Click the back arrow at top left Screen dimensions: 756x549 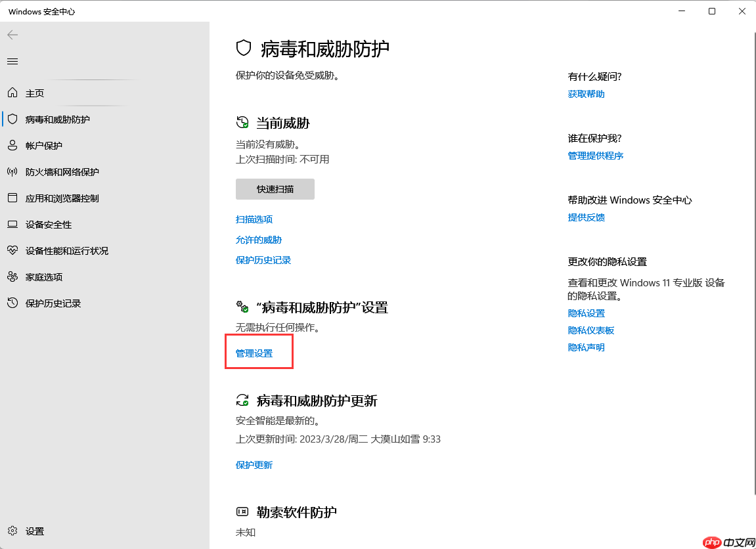[12, 35]
